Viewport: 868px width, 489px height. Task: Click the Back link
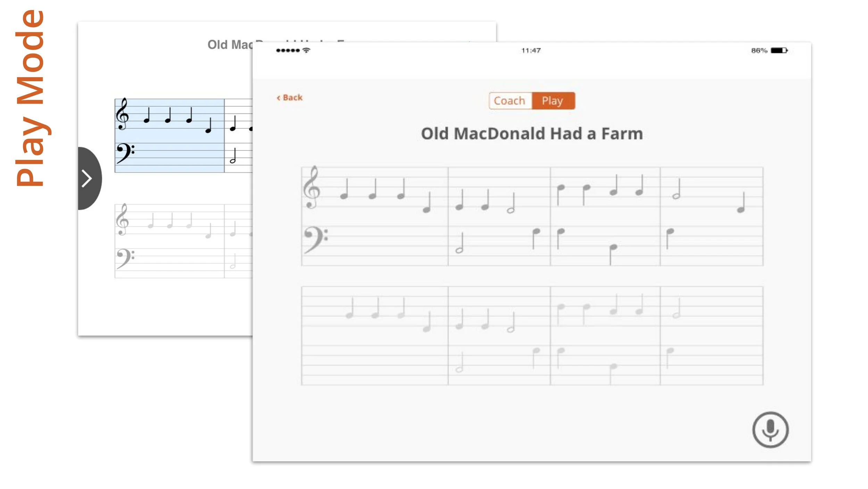click(290, 98)
